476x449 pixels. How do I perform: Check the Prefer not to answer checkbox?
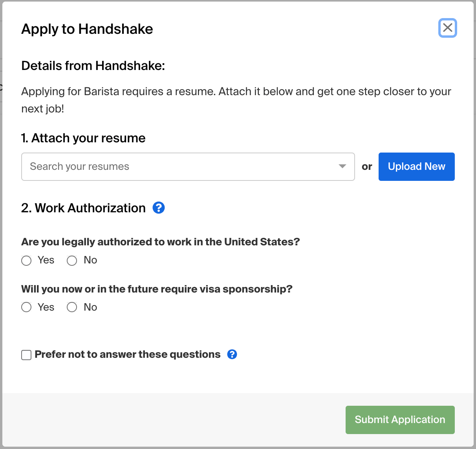(26, 355)
